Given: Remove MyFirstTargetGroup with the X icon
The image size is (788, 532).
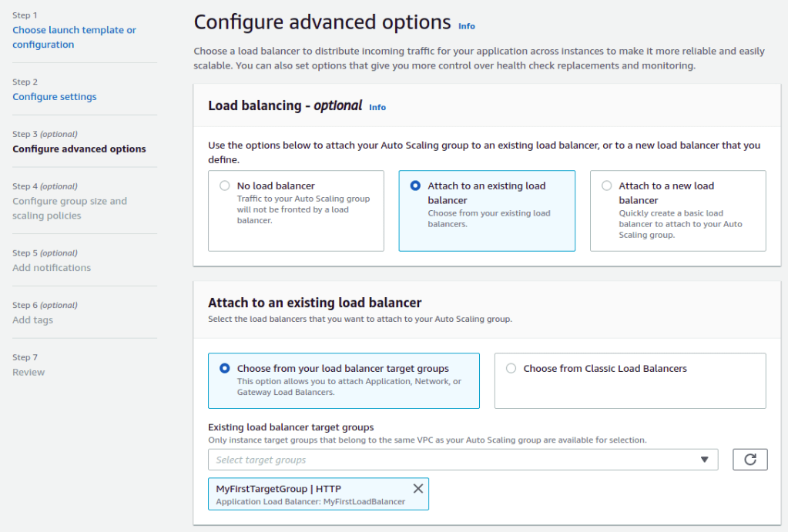Looking at the screenshot, I should coord(418,489).
